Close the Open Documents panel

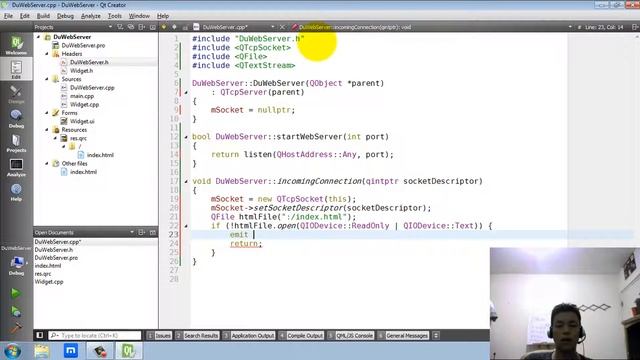click(153, 232)
